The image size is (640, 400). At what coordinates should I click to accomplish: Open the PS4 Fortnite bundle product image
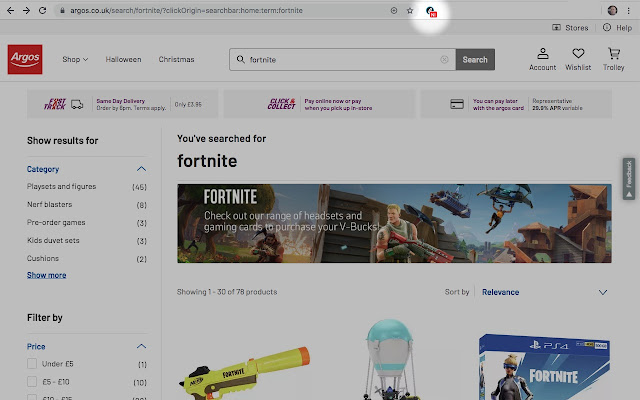(545, 367)
